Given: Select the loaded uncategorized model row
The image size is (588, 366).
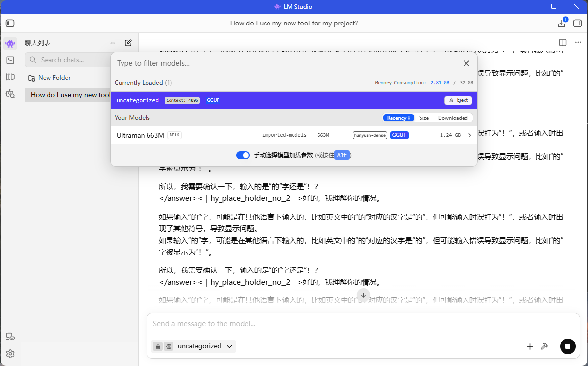Looking at the screenshot, I should (294, 100).
